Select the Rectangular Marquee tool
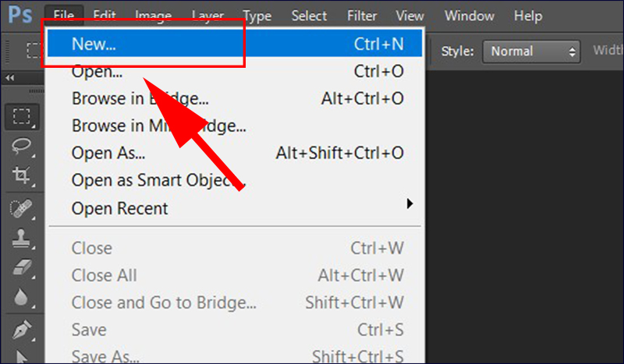This screenshot has width=624, height=364. [22, 117]
